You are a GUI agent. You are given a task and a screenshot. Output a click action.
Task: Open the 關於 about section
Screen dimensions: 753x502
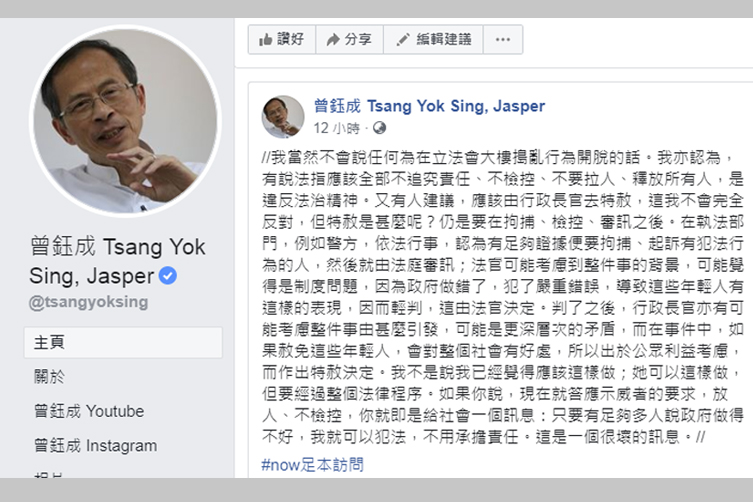49,377
